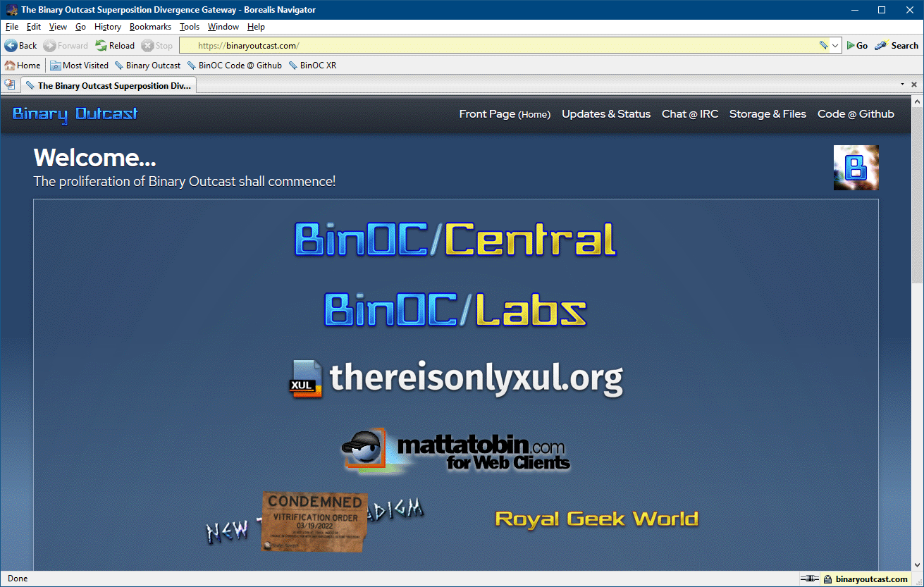Screen dimensions: 924x587
Task: Click the Back navigation button
Action: coord(20,45)
